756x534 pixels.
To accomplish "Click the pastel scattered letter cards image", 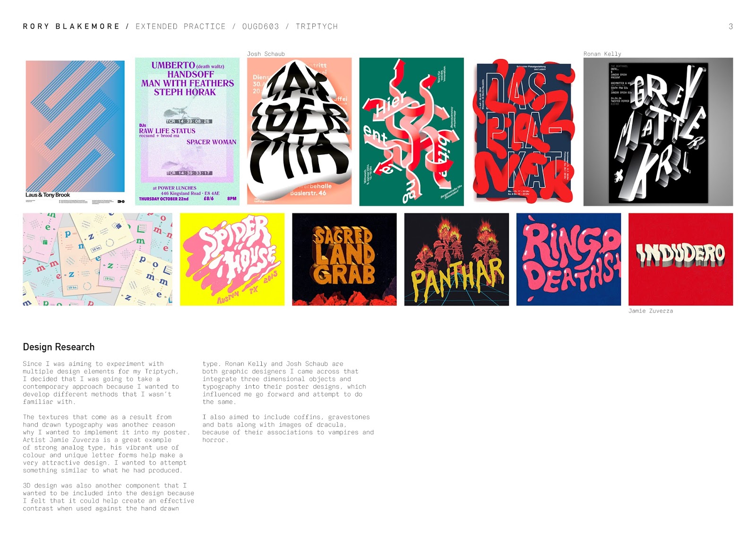I will tap(98, 259).
